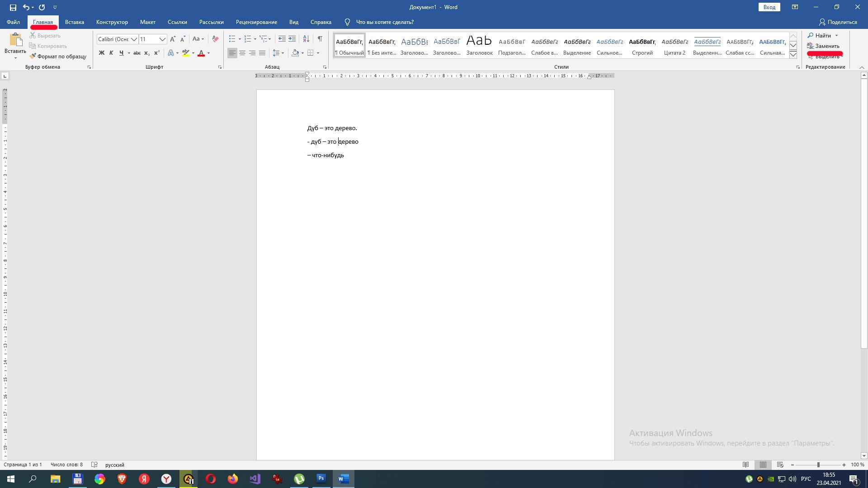Click the increase font size icon
The width and height of the screenshot is (868, 488).
click(173, 39)
